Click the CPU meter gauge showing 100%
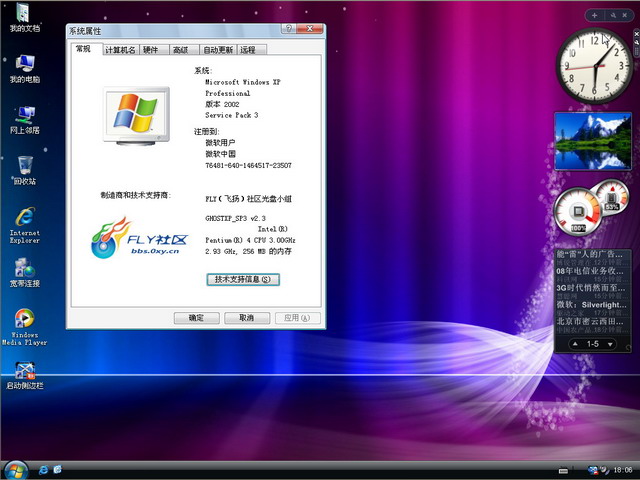Screen dimensions: 640x480 pyautogui.click(x=578, y=212)
